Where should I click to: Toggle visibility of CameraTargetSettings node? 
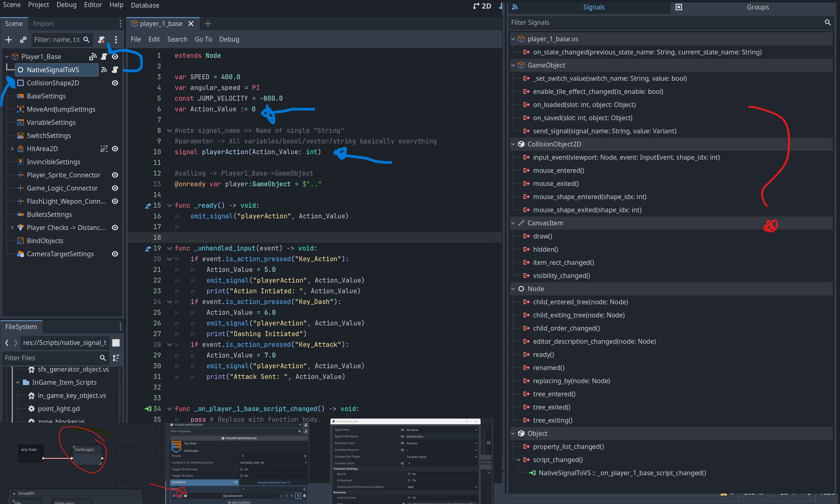coord(115,254)
